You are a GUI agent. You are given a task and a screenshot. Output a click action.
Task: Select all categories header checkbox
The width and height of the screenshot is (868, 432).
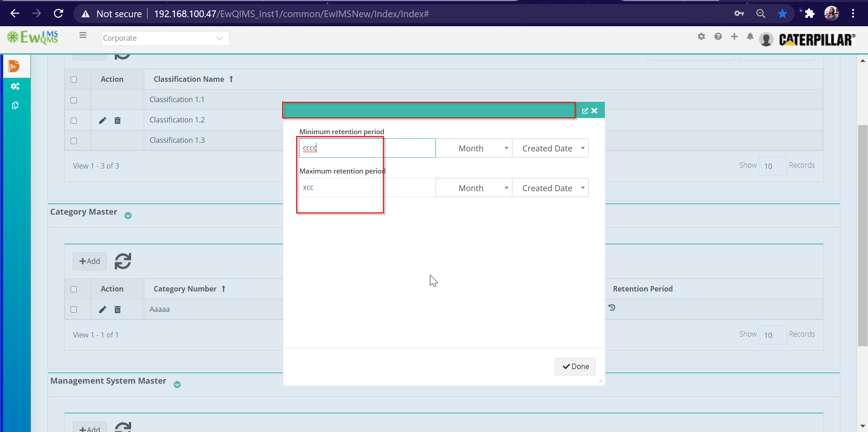click(74, 289)
